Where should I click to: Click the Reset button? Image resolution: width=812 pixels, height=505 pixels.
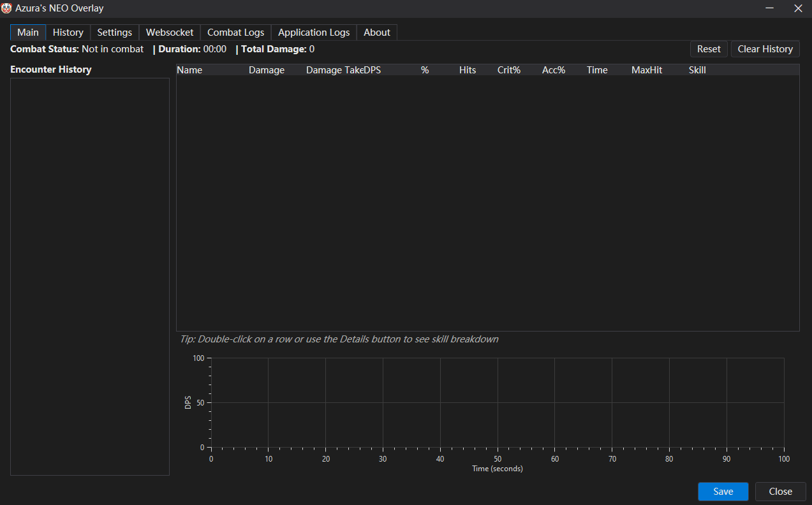pos(709,49)
